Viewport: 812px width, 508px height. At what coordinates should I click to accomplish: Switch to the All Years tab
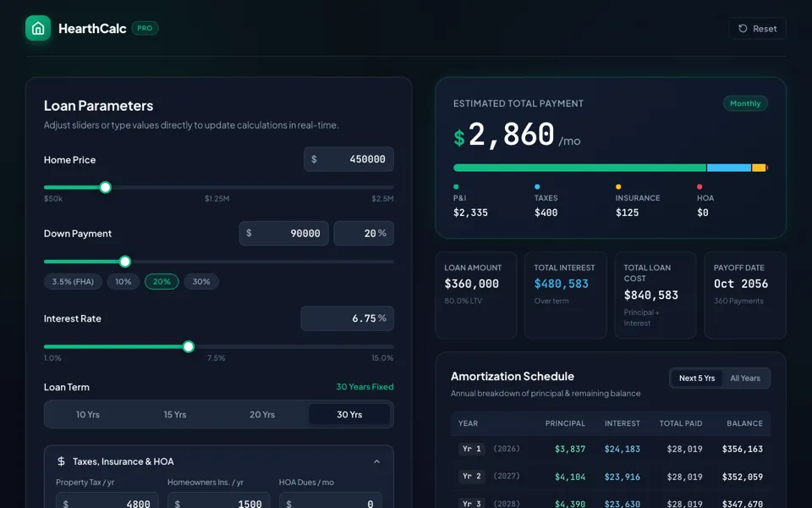coord(745,378)
